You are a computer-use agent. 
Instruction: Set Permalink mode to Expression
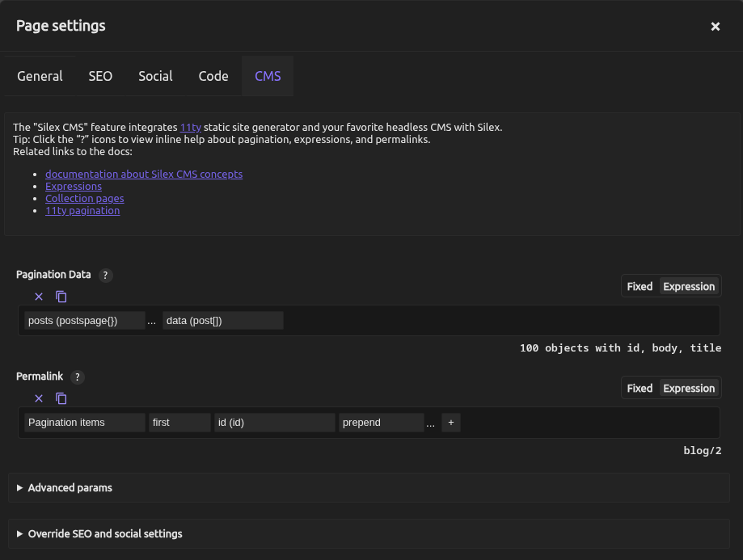tap(689, 389)
